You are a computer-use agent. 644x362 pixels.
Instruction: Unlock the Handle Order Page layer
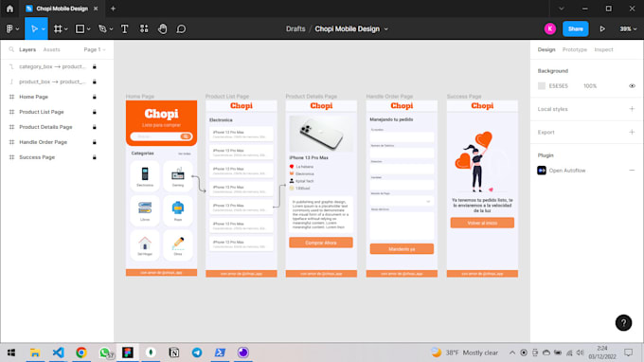pos(95,142)
